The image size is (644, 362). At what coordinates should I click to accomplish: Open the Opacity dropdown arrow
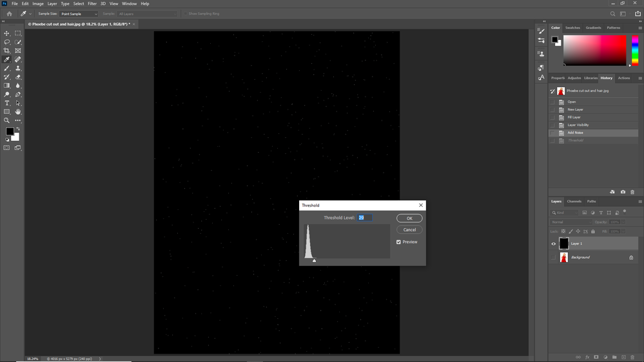click(x=623, y=222)
